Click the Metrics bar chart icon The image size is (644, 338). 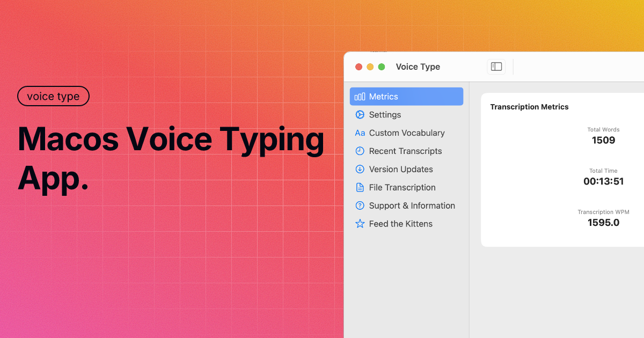point(360,97)
